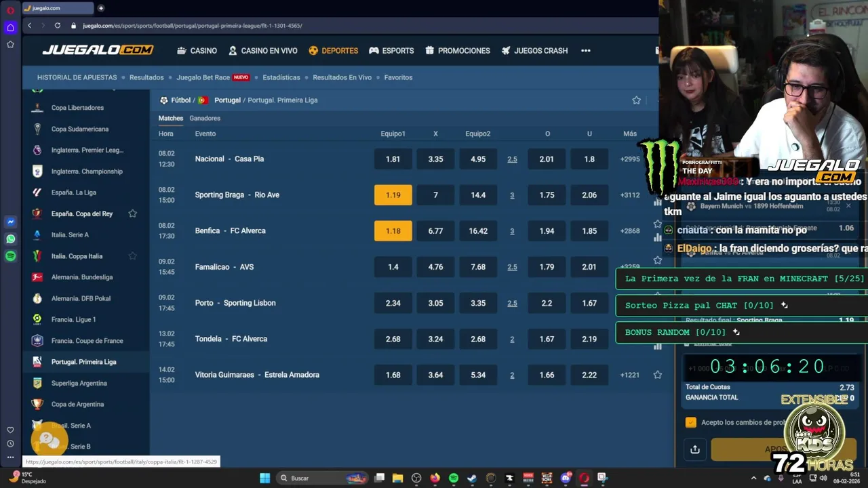Image resolution: width=868 pixels, height=488 pixels.
Task: Pick Rio Ave win odds 14.4
Action: 478,195
